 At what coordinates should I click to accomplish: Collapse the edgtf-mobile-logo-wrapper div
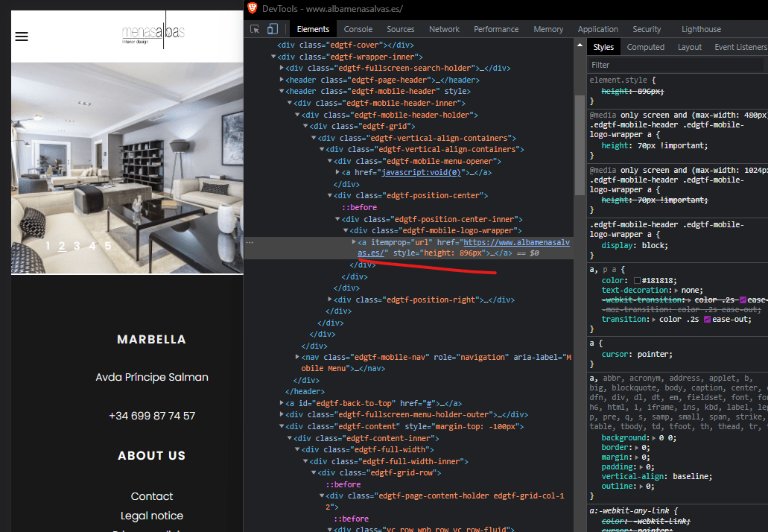point(346,230)
